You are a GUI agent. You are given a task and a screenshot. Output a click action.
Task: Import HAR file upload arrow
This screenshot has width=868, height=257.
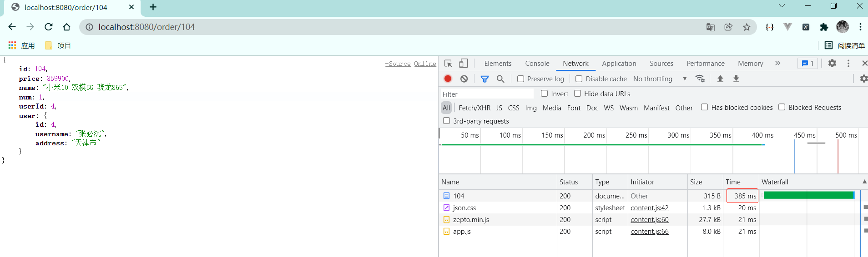tap(720, 79)
